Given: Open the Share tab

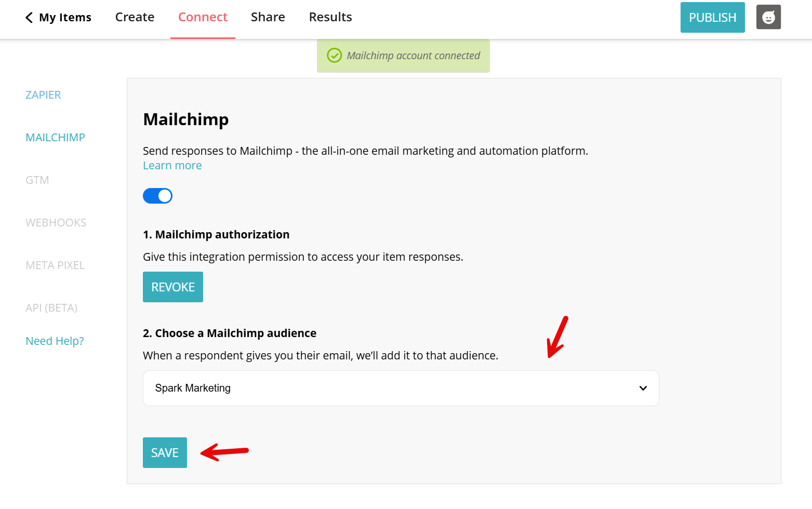Looking at the screenshot, I should point(268,17).
